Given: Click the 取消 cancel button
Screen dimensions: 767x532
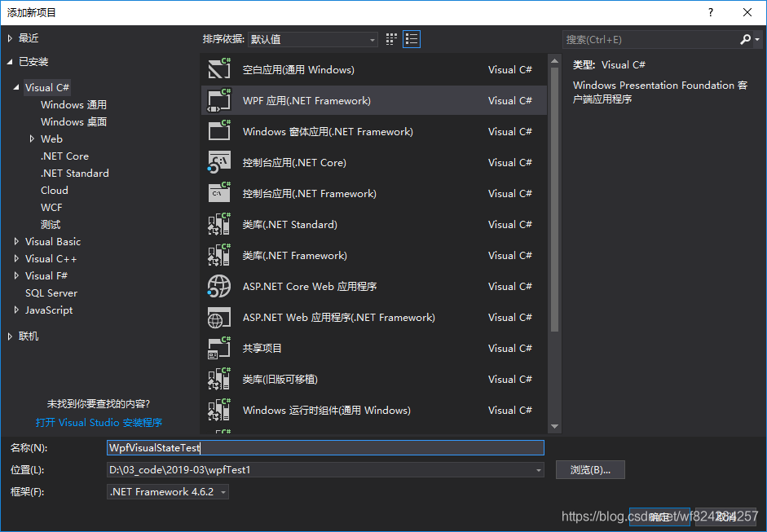Looking at the screenshot, I should coord(725,517).
